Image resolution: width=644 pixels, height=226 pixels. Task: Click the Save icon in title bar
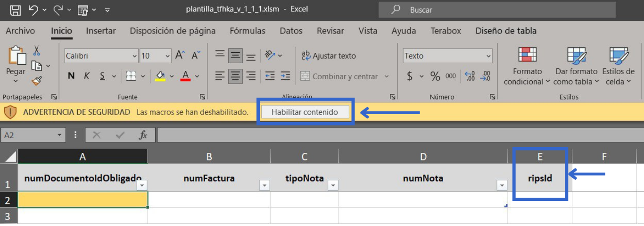(15, 9)
